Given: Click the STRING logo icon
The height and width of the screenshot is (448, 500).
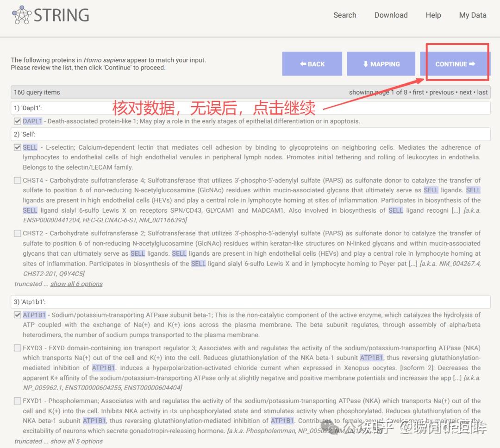Looking at the screenshot, I should coord(21,15).
